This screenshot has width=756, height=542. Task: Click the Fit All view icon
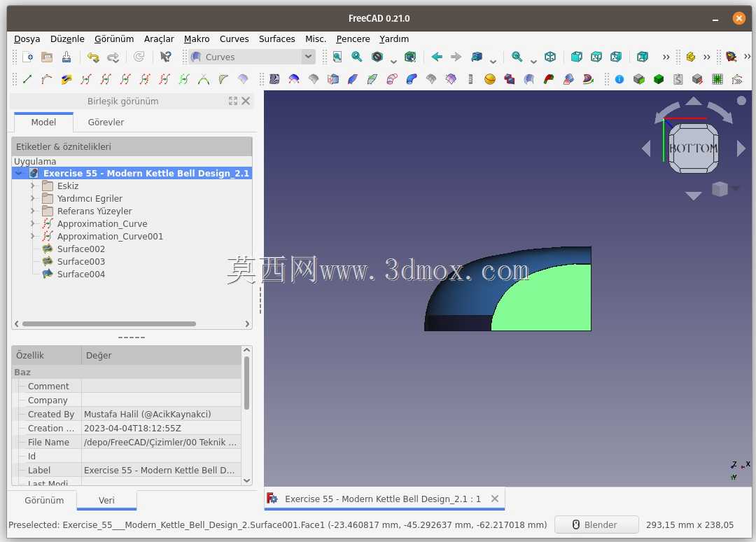337,57
